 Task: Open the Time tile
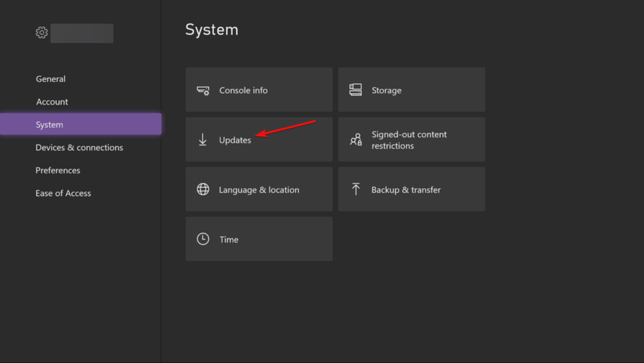pyautogui.click(x=259, y=239)
